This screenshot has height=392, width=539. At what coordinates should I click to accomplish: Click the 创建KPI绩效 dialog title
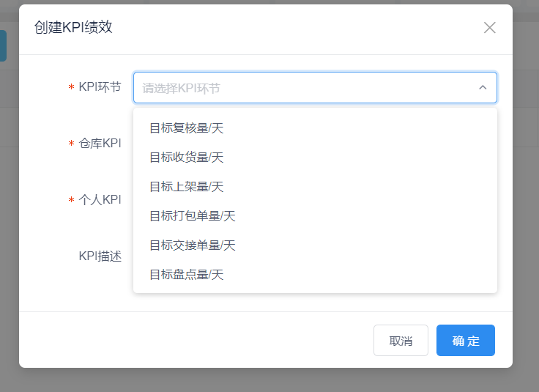pyautogui.click(x=73, y=27)
